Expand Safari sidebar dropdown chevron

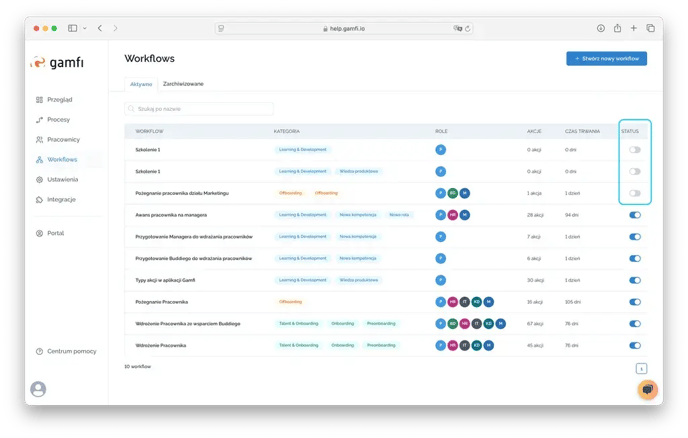pos(85,28)
